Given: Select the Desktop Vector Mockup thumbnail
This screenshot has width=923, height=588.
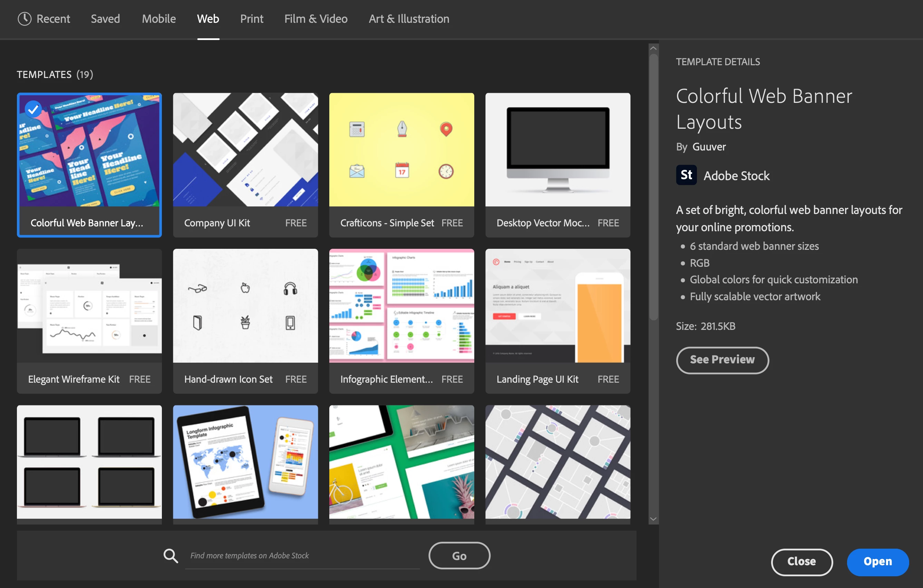Looking at the screenshot, I should pyautogui.click(x=557, y=150).
